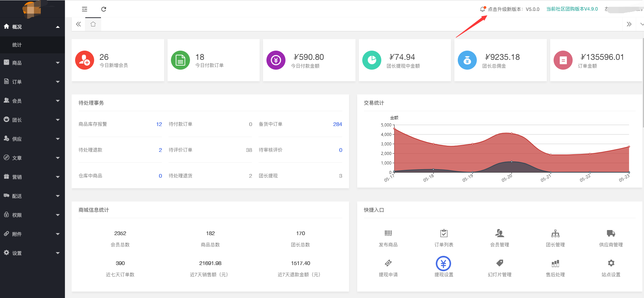
Task: Click the logo in sidebar header
Action: click(32, 9)
